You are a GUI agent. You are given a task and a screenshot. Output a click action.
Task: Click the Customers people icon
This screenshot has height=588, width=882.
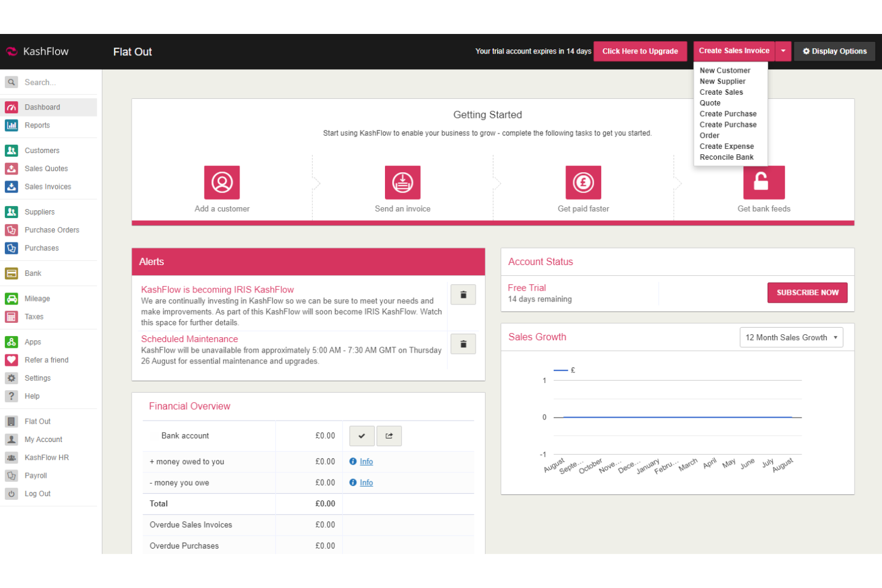11,151
